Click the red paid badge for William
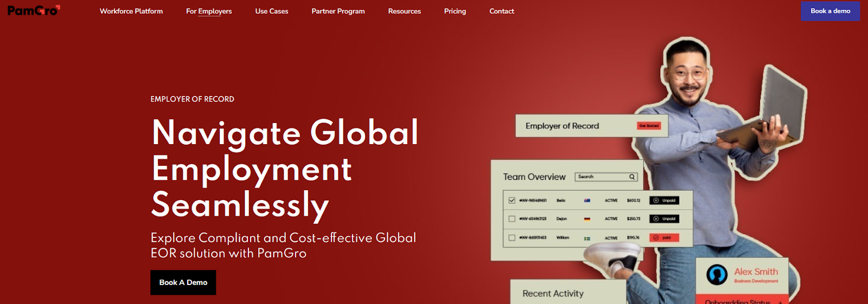The width and height of the screenshot is (868, 304). (x=664, y=238)
